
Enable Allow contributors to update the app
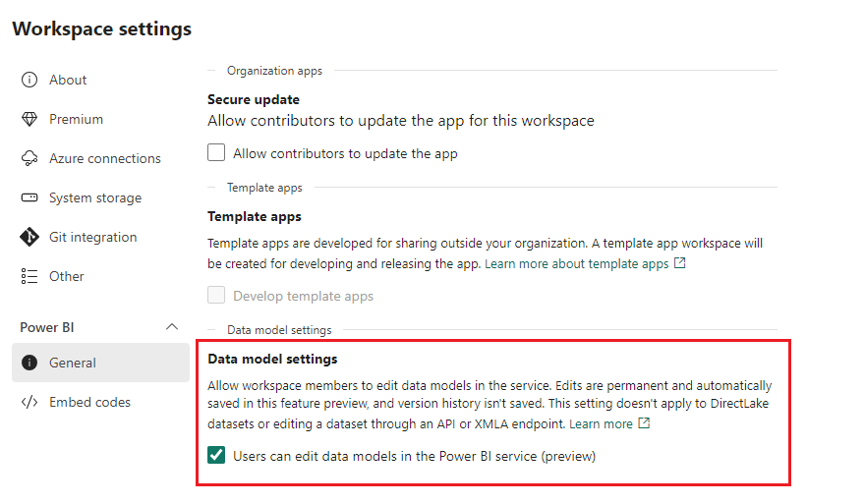(x=216, y=152)
